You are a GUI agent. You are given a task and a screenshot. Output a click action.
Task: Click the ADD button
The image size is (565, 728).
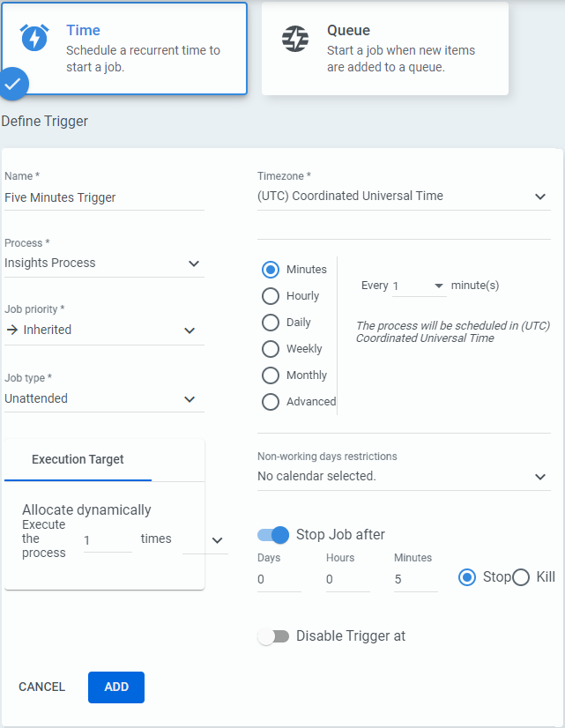115,687
